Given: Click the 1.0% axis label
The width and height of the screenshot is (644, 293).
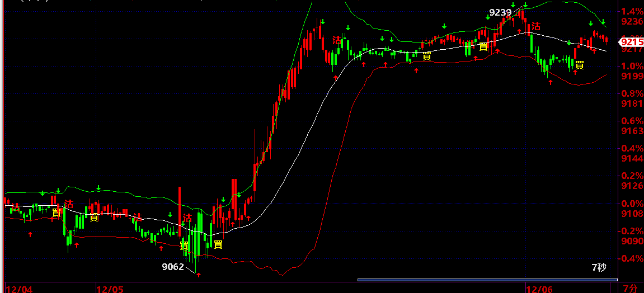Looking at the screenshot, I should click(x=632, y=66).
